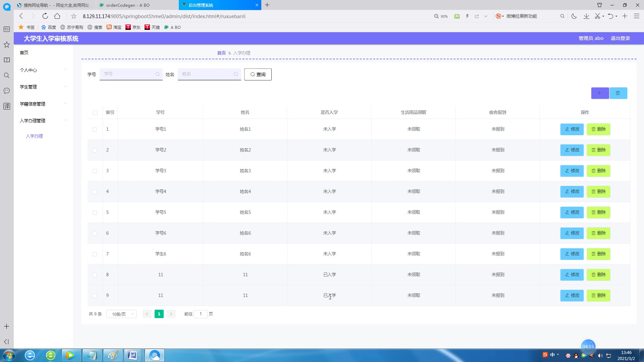The height and width of the screenshot is (362, 644).
Task: Expand 学生管理 sidebar menu
Action: (x=44, y=87)
